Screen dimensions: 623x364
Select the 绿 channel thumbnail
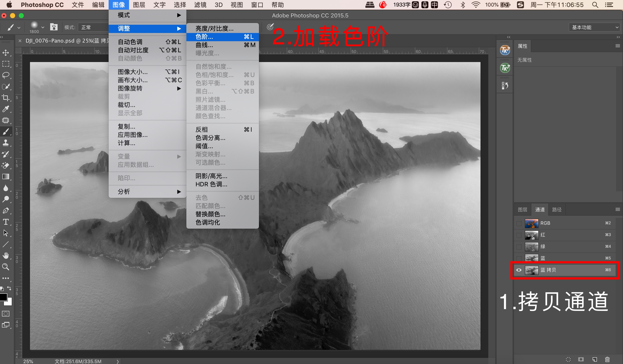(531, 246)
